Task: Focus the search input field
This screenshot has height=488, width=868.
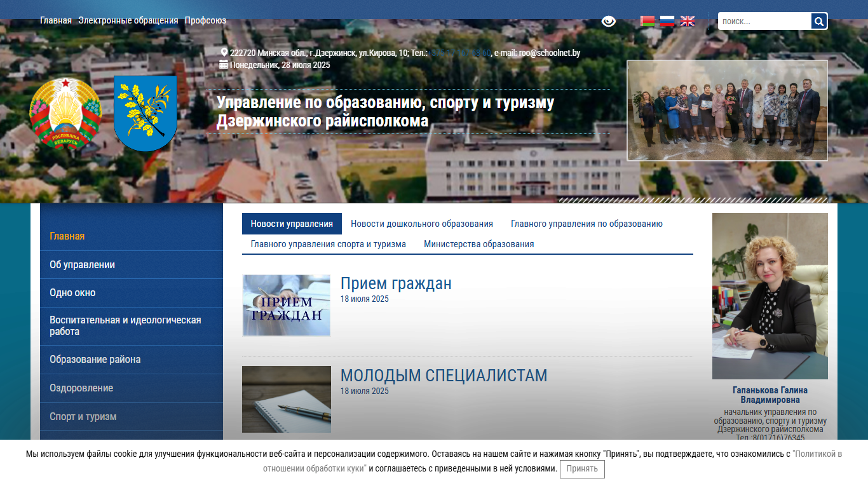Action: [x=765, y=21]
